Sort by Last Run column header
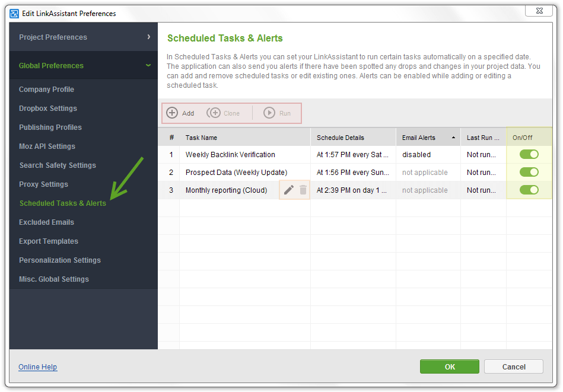The image size is (563, 392). pyautogui.click(x=484, y=138)
